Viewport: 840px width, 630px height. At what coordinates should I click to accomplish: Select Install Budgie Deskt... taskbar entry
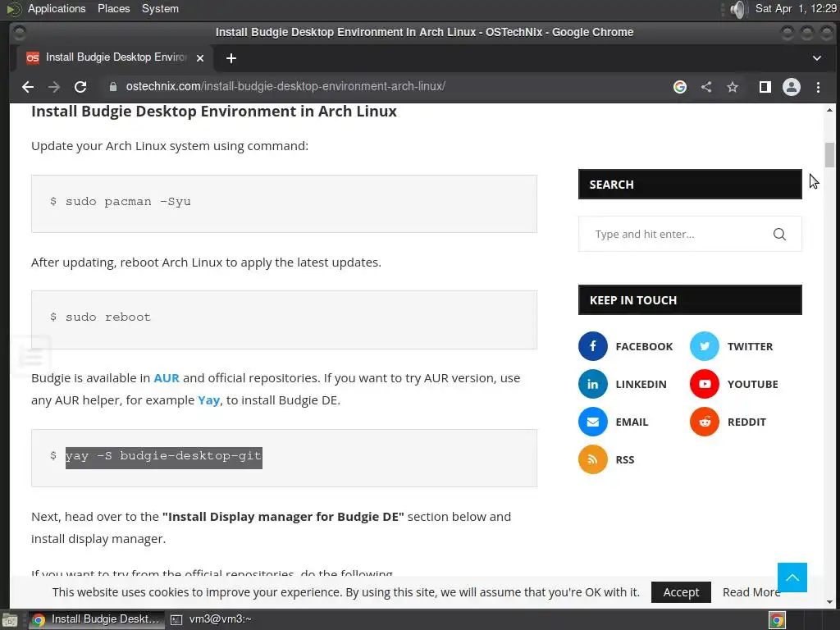pyautogui.click(x=97, y=619)
